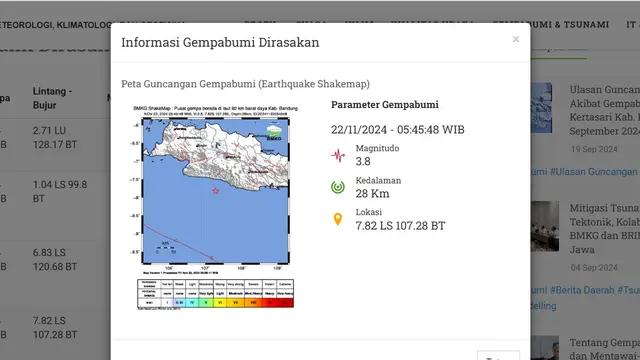Viewport: 640px width, 360px height.
Task: Click the Lokasi label
Action: point(369,212)
